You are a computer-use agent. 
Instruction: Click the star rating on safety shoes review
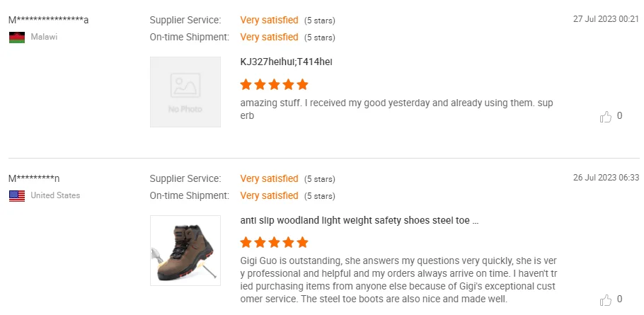(x=274, y=243)
